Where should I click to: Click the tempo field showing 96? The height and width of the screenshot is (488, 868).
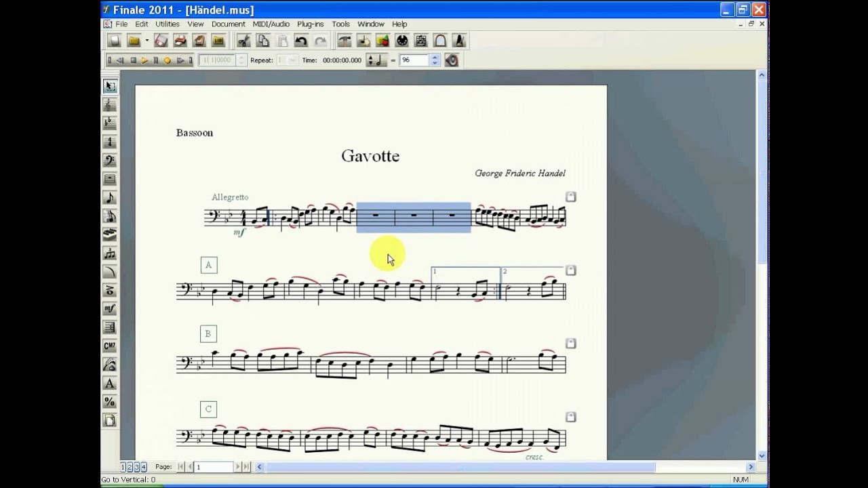click(x=414, y=60)
